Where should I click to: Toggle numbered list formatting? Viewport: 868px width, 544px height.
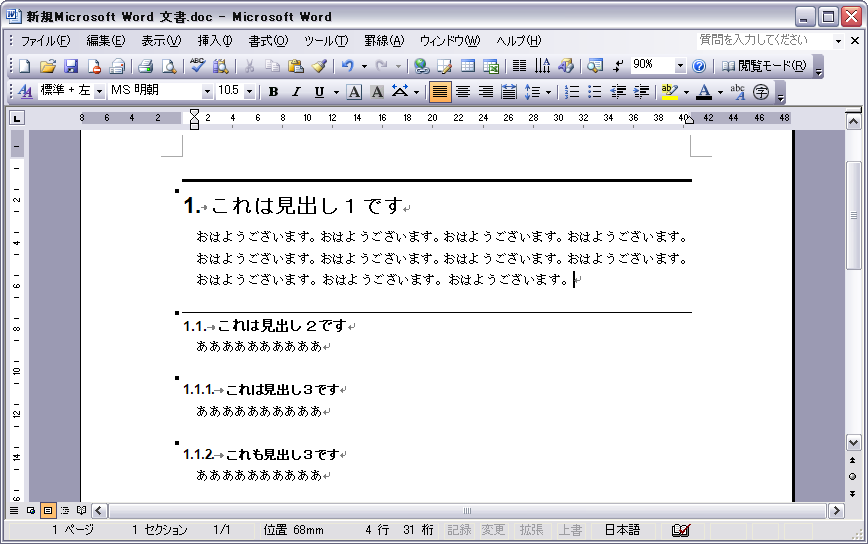pyautogui.click(x=571, y=92)
